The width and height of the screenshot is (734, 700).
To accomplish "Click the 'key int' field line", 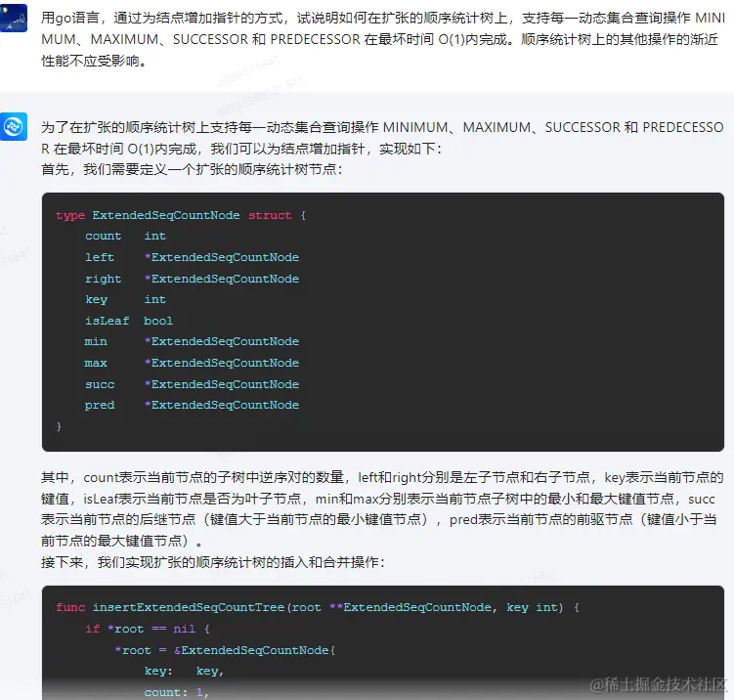I will (125, 300).
